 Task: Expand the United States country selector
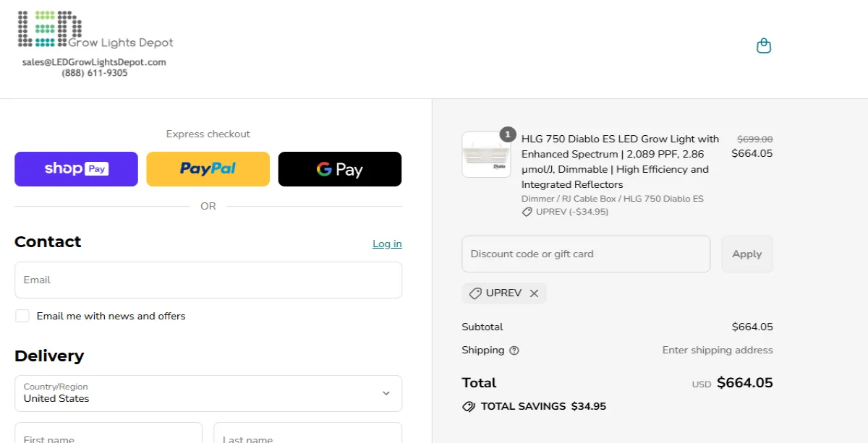click(208, 393)
